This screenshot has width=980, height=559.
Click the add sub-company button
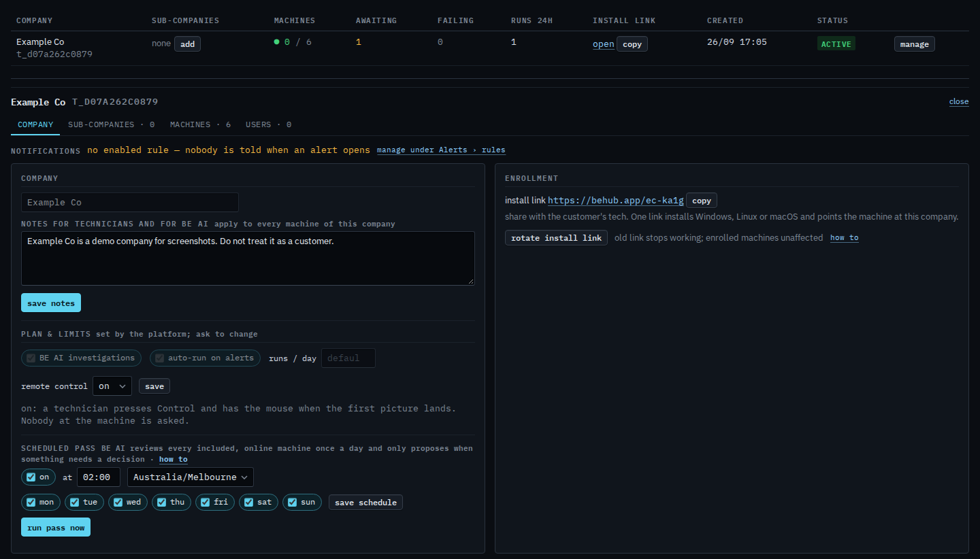[x=187, y=44]
